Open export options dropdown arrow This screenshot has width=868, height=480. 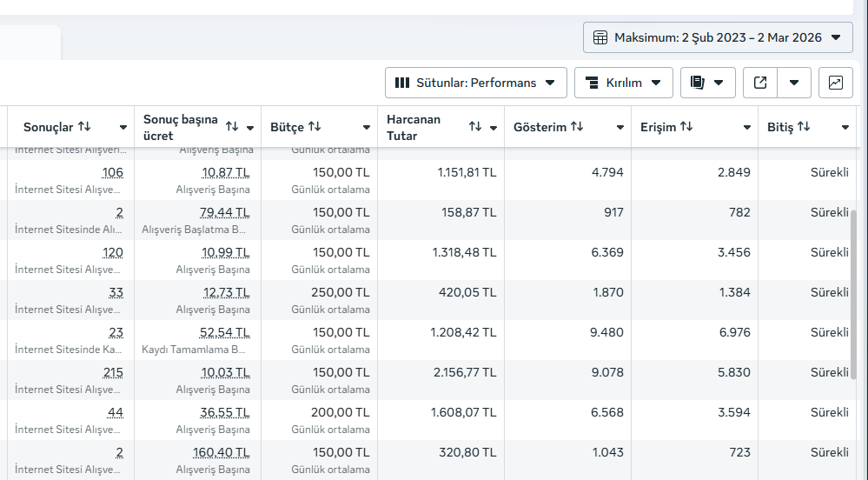pos(794,83)
